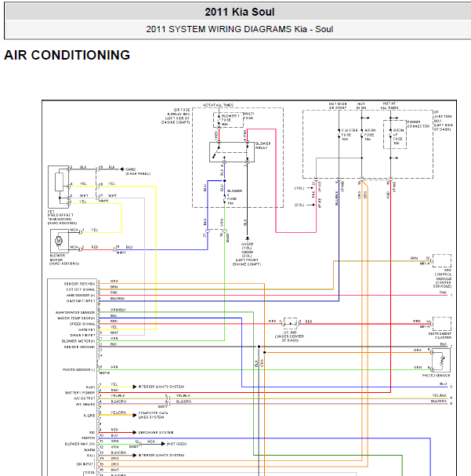Viewport: 471px width, 476px height.
Task: Select the "WATER TEMP SNSR(+)" pin label
Action: pyautogui.click(x=76, y=318)
